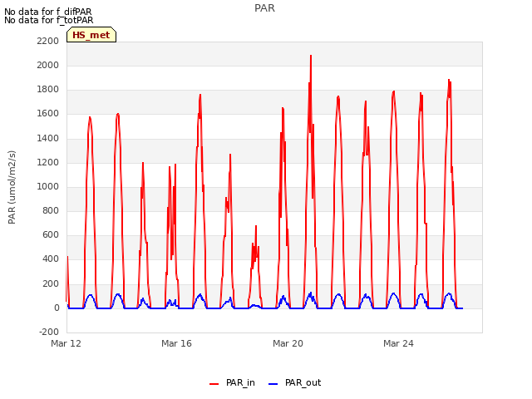532x399 pixels.
Task: Click the blue PAR_out legend swatch
Action: pyautogui.click(x=273, y=384)
